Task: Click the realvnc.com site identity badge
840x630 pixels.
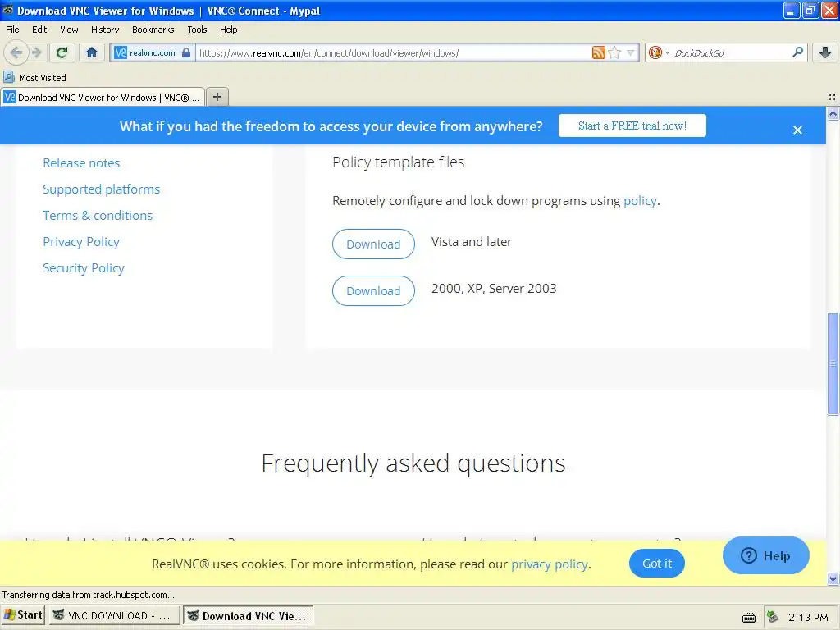Action: [152, 53]
